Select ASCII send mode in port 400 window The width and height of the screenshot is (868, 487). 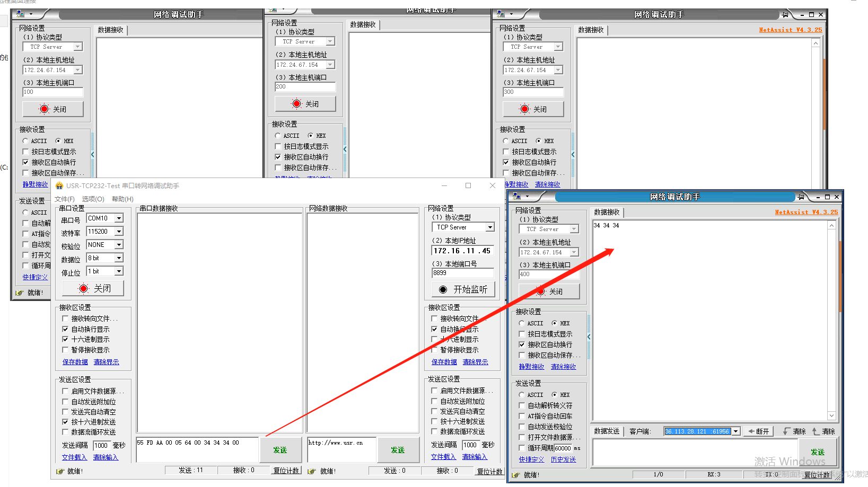522,395
